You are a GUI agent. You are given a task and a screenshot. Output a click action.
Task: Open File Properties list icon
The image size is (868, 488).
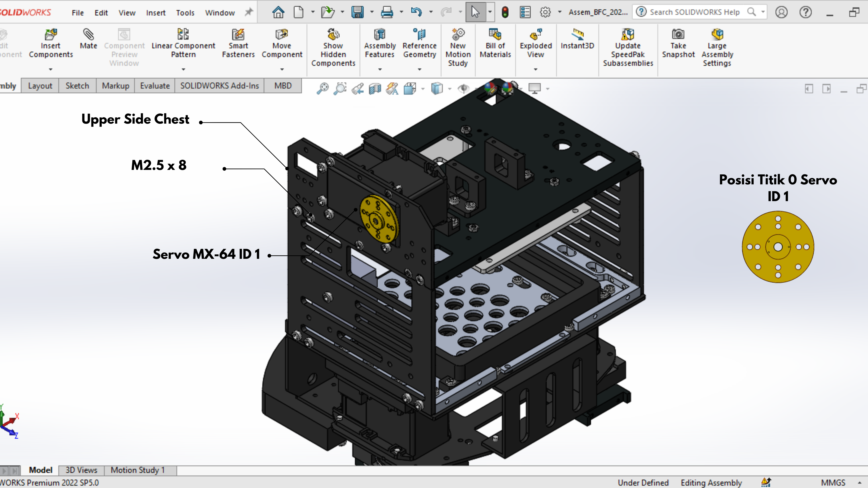pyautogui.click(x=525, y=12)
